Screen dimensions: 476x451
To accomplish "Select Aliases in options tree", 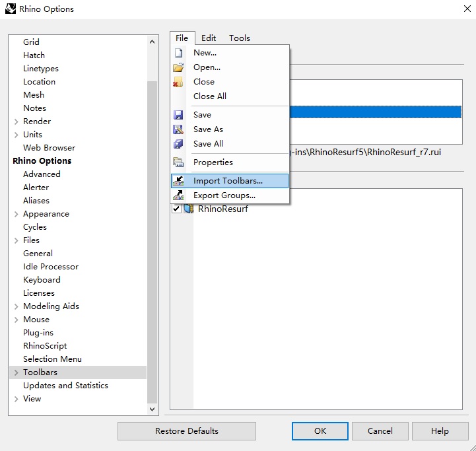I will click(x=36, y=201).
